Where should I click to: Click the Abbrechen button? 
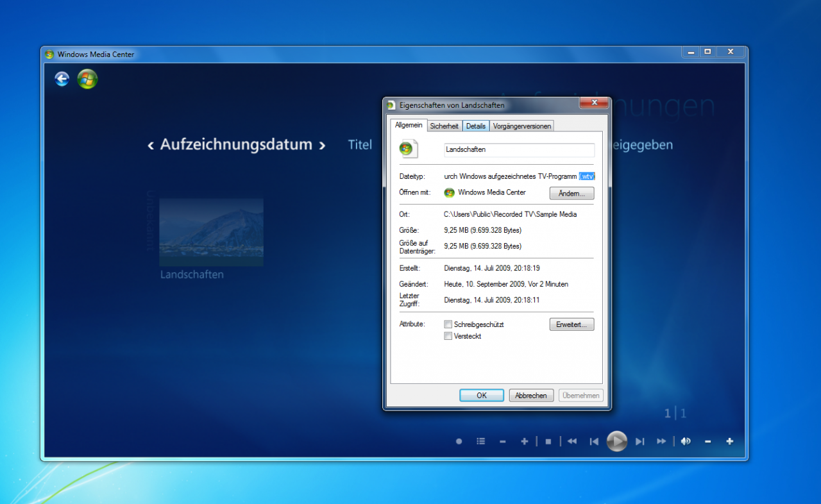(531, 396)
